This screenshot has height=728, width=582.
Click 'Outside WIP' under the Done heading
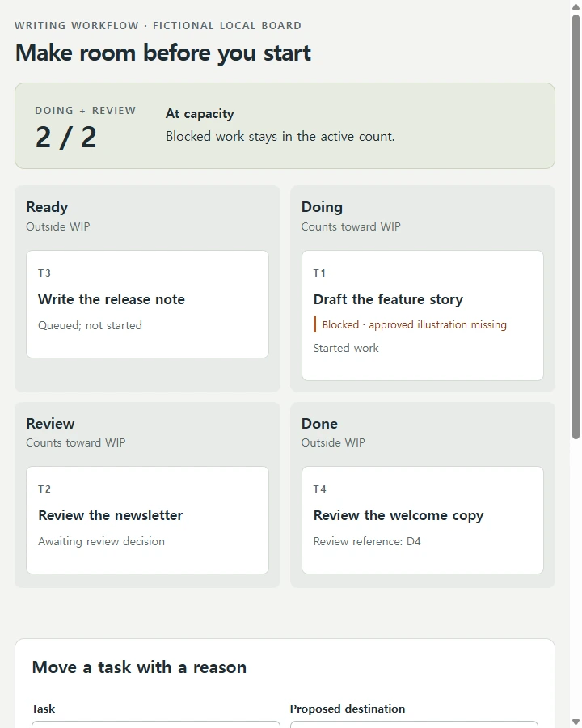pos(333,442)
